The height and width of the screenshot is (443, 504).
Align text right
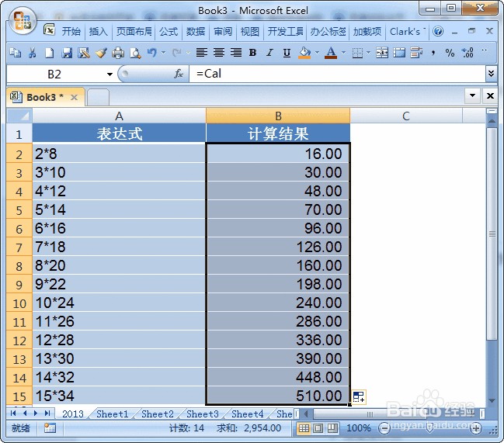(236, 52)
